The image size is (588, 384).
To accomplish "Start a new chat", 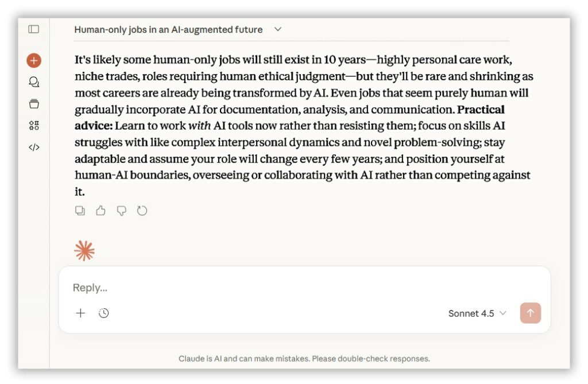I will pos(34,60).
